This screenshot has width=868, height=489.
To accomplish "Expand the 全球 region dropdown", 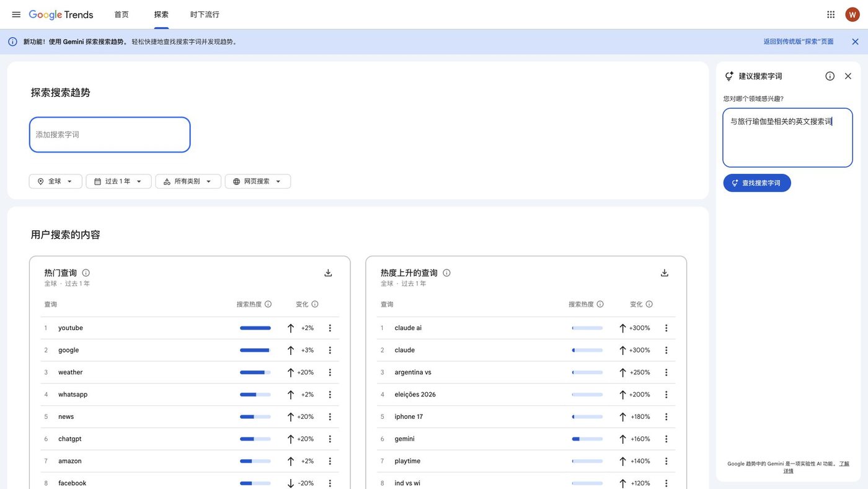I will click(55, 181).
